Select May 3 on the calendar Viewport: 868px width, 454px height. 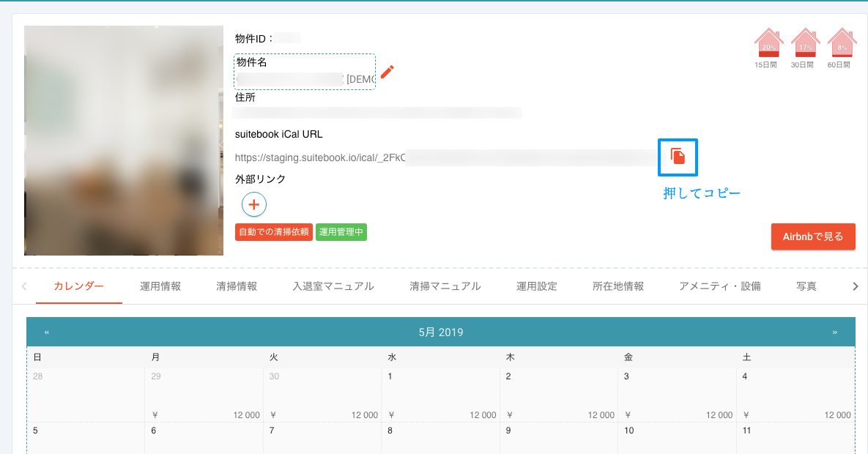(677, 395)
